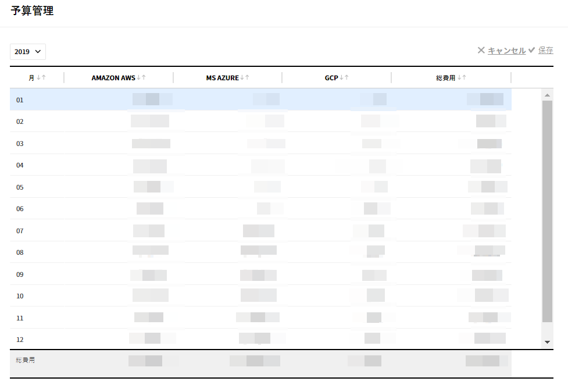Select the month 12 row

[x=20, y=340]
